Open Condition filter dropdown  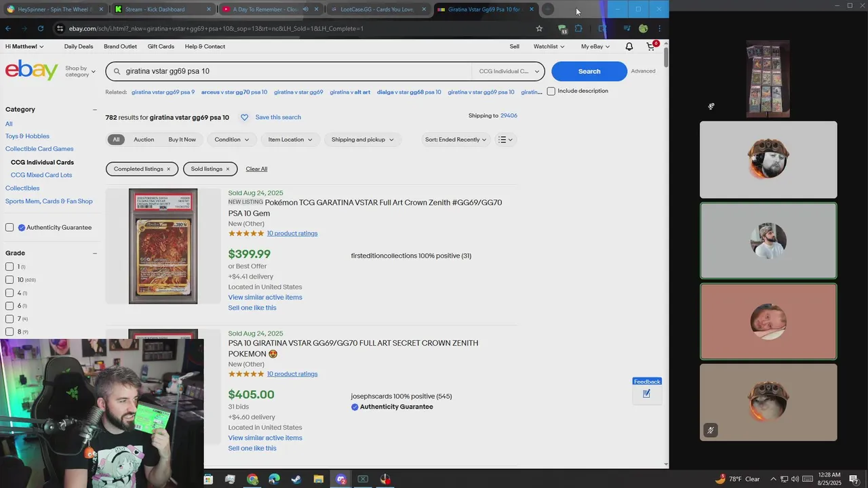point(232,140)
